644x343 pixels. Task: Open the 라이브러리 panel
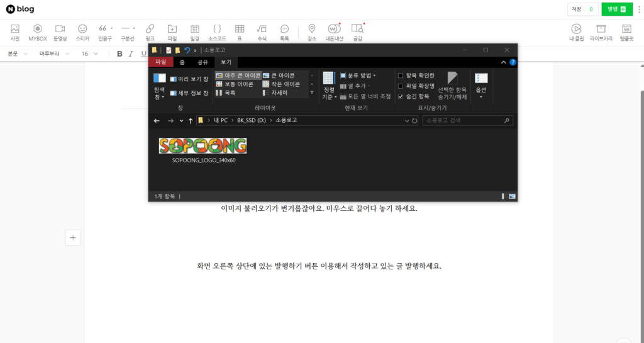coord(601,33)
